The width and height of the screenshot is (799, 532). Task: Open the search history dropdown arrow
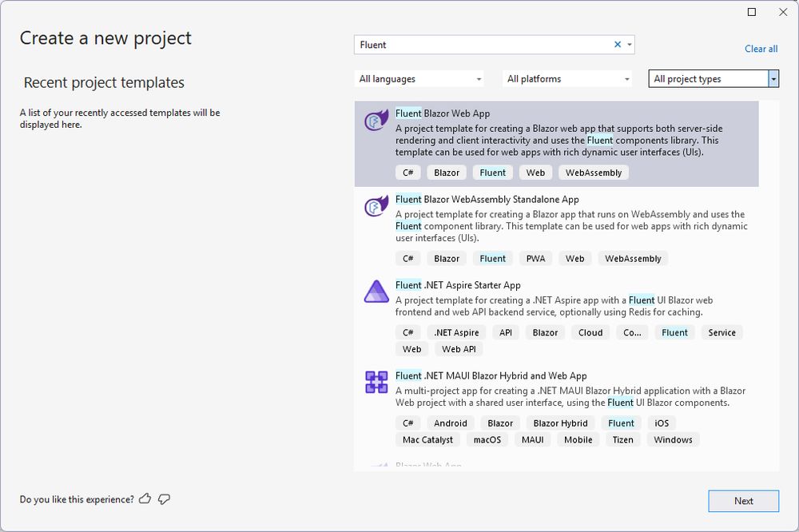630,45
